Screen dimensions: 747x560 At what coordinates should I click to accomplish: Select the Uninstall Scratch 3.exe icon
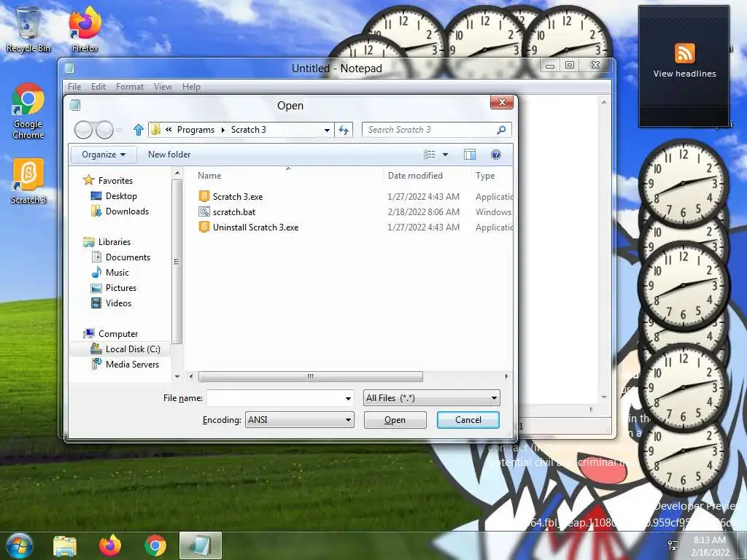pyautogui.click(x=204, y=227)
